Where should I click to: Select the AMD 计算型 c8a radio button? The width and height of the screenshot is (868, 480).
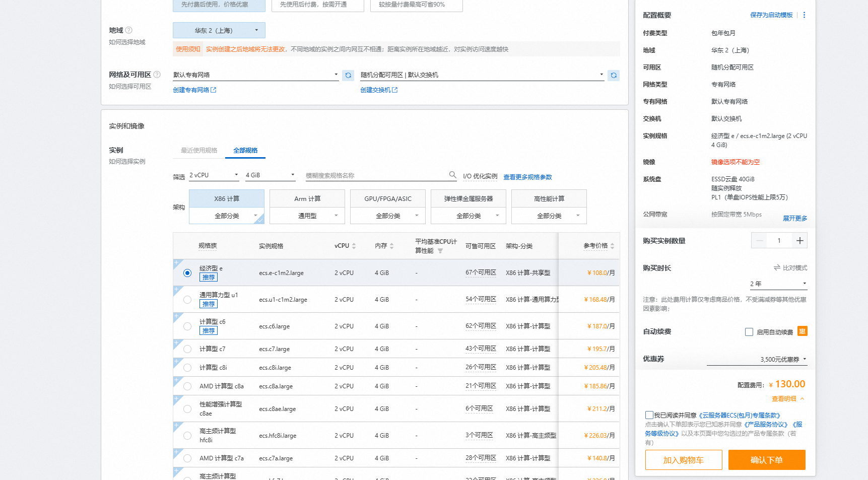coord(187,386)
